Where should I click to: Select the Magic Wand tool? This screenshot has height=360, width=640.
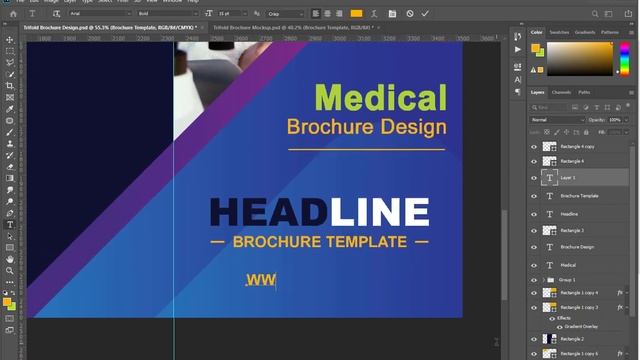[x=10, y=74]
